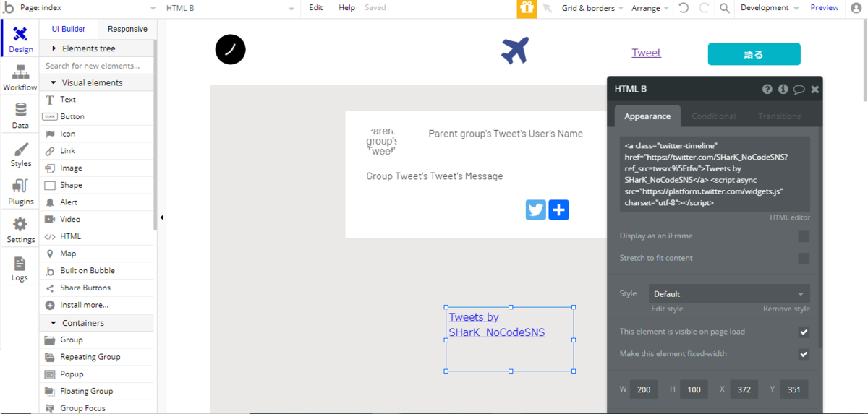Screen dimensions: 868x414
Task: Select the Conditional tab
Action: [713, 116]
